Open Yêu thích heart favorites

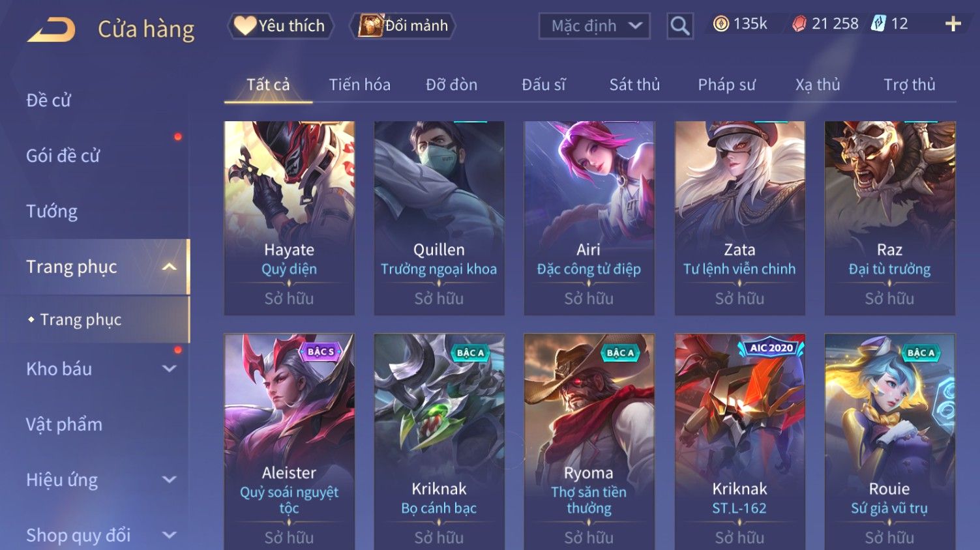click(x=280, y=26)
